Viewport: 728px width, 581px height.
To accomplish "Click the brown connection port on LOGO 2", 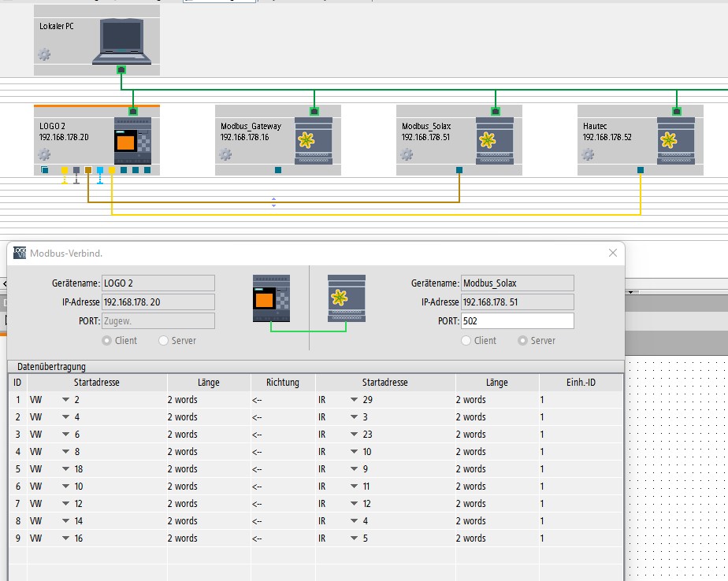I will pyautogui.click(x=88, y=170).
